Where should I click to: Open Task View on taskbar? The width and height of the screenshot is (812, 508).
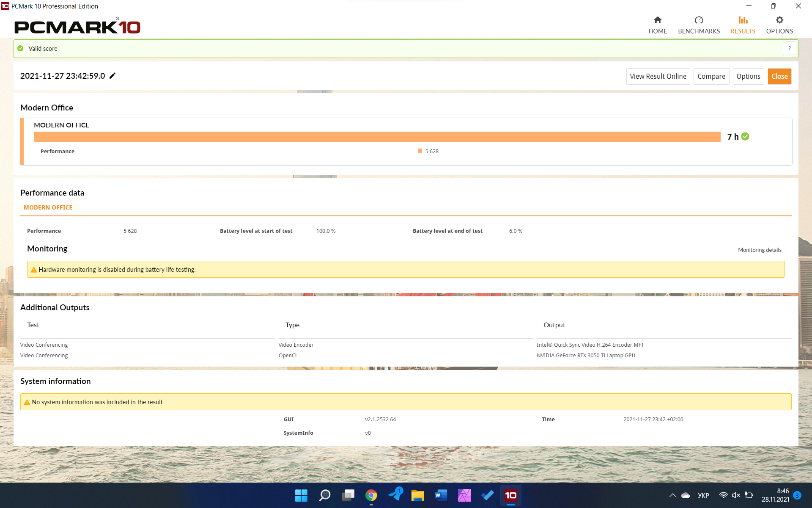[x=348, y=495]
